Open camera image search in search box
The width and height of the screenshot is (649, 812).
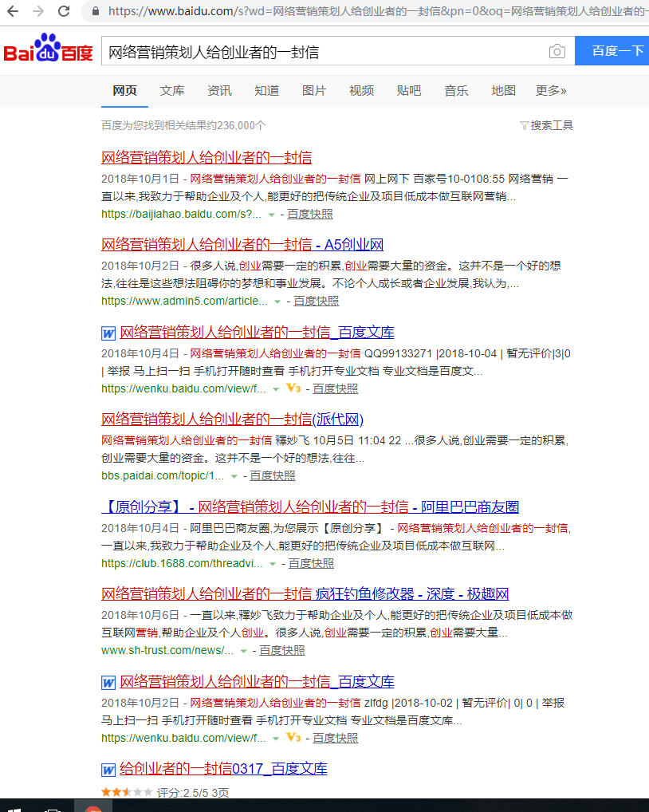point(557,52)
